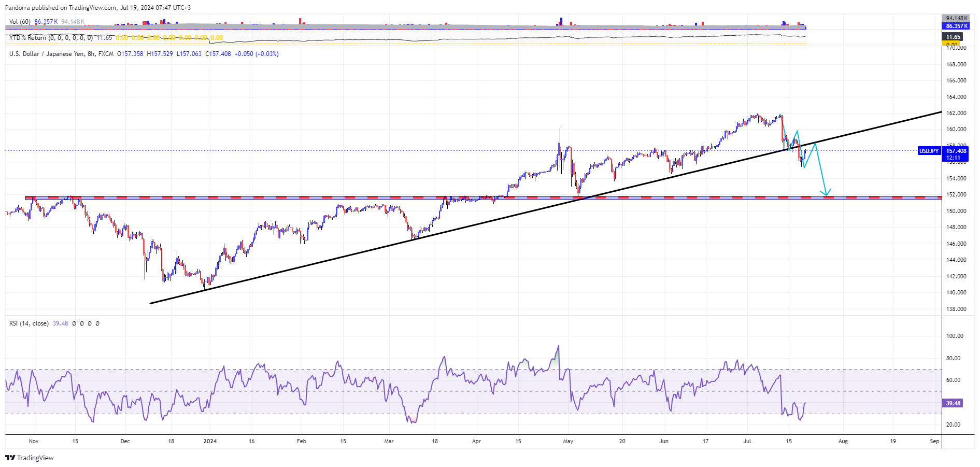Click the Apr label on the time axis

click(477, 442)
